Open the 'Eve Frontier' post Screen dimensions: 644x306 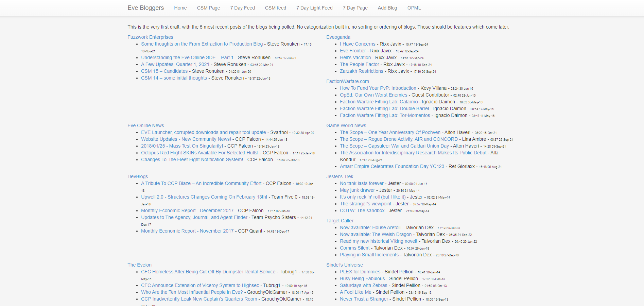(353, 51)
